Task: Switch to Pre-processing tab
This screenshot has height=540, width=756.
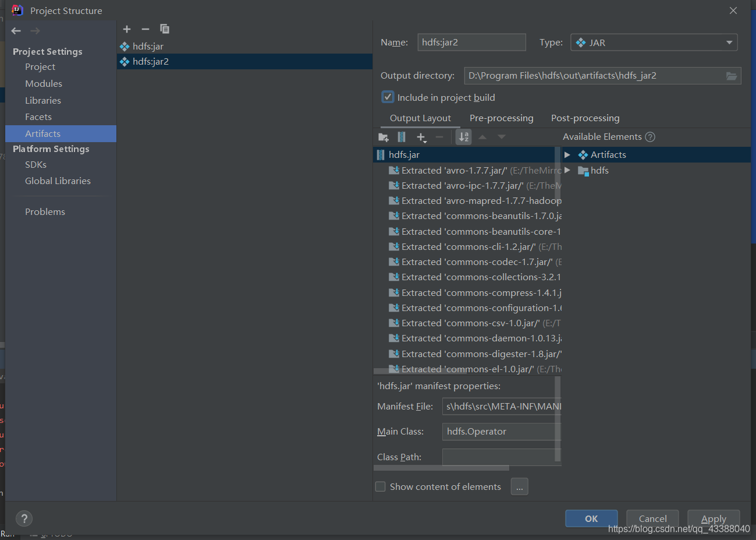Action: pos(502,118)
